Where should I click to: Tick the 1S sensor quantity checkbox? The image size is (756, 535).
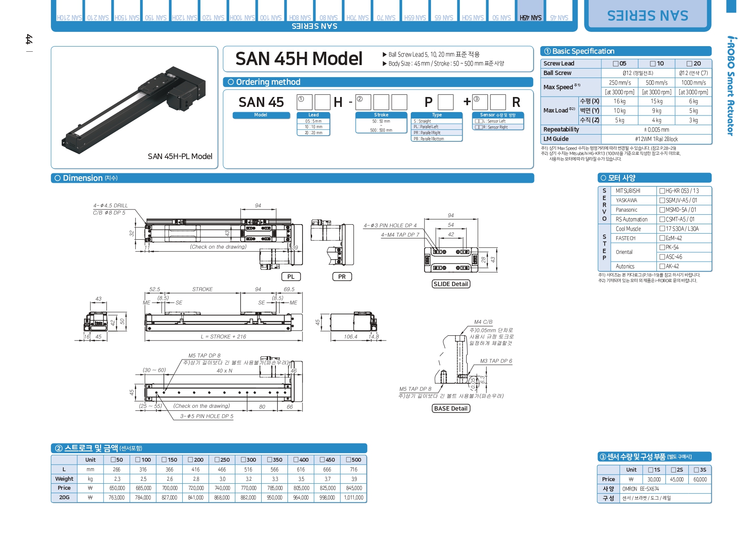(x=650, y=469)
